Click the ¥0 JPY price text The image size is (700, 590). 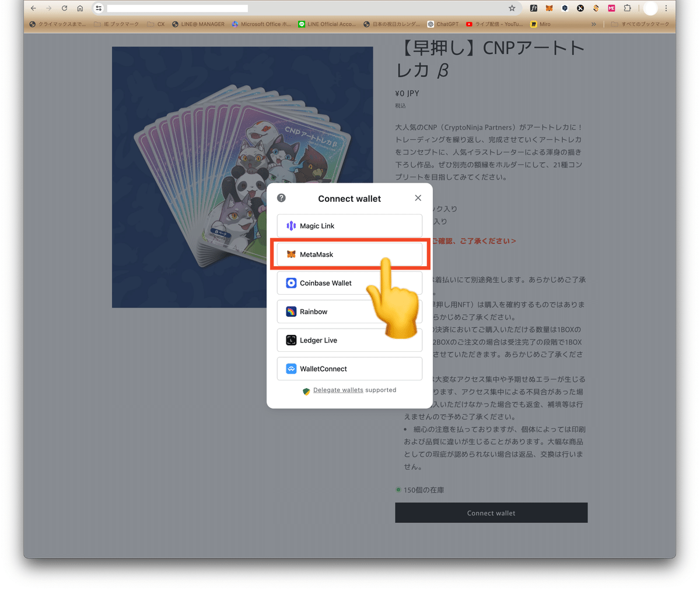[407, 93]
